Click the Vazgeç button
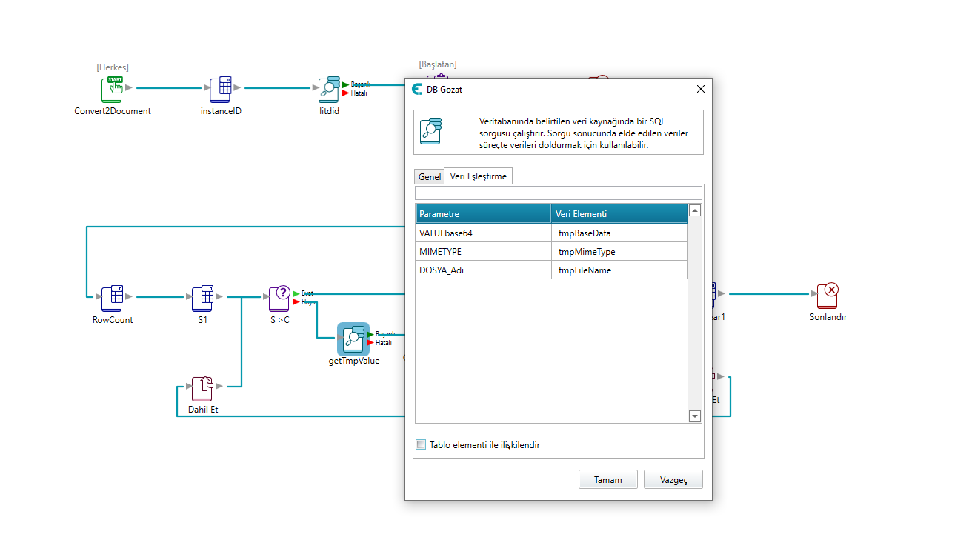The image size is (969, 560). [x=673, y=479]
